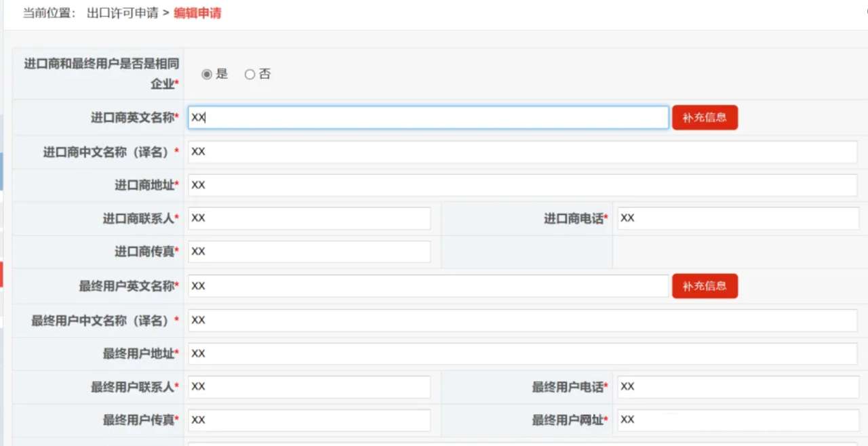Focus the 进口商电话 input box
This screenshot has height=446, width=868.
pyautogui.click(x=737, y=218)
